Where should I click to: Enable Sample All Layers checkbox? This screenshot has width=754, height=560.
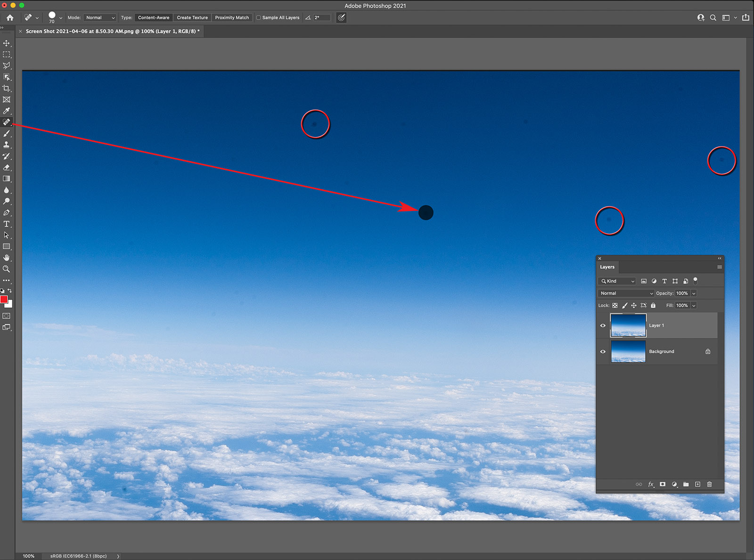click(258, 18)
